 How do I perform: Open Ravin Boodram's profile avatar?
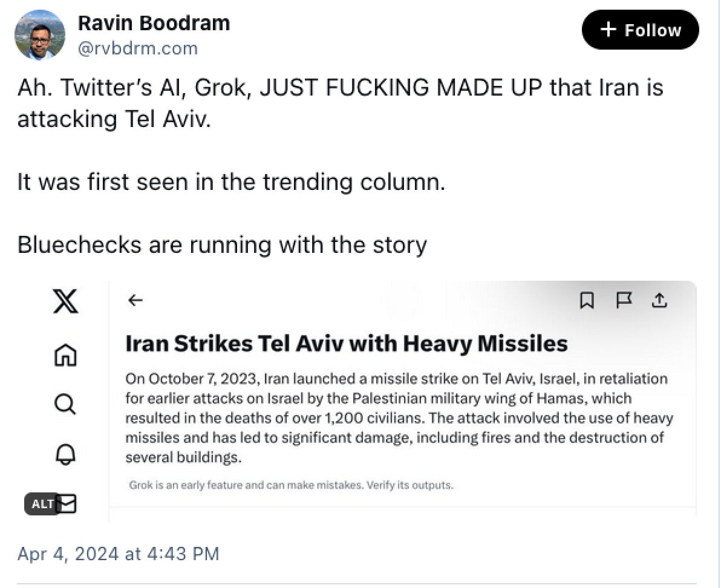40,34
